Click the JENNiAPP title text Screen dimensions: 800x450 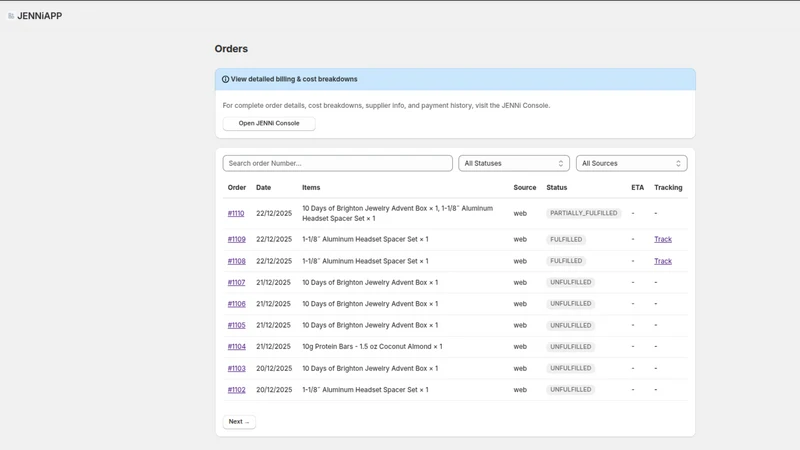pyautogui.click(x=40, y=16)
